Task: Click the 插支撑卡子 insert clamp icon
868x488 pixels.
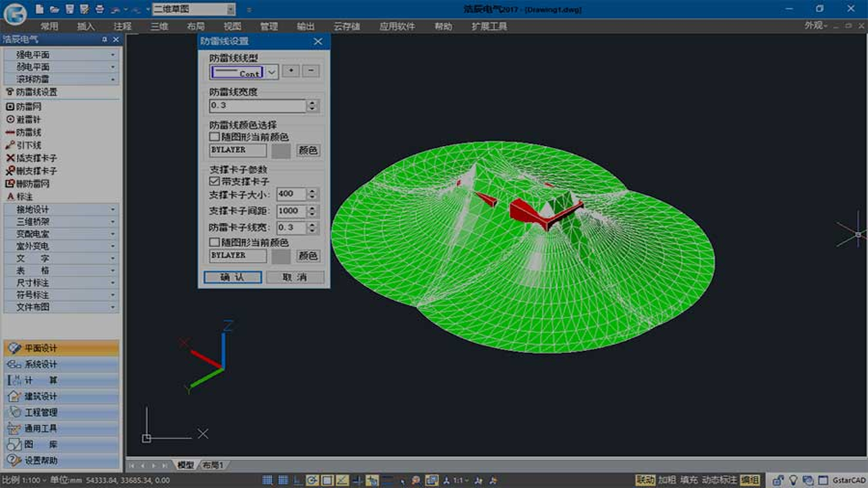Action: tap(10, 158)
